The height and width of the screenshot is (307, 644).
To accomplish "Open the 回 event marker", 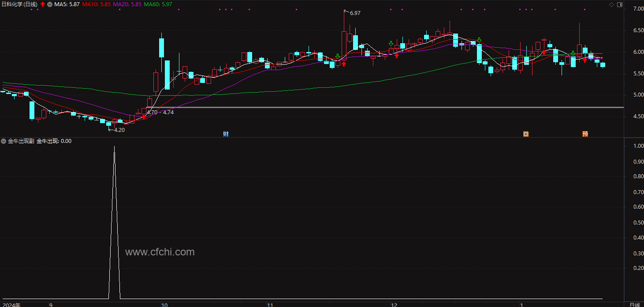I will tap(526, 134).
